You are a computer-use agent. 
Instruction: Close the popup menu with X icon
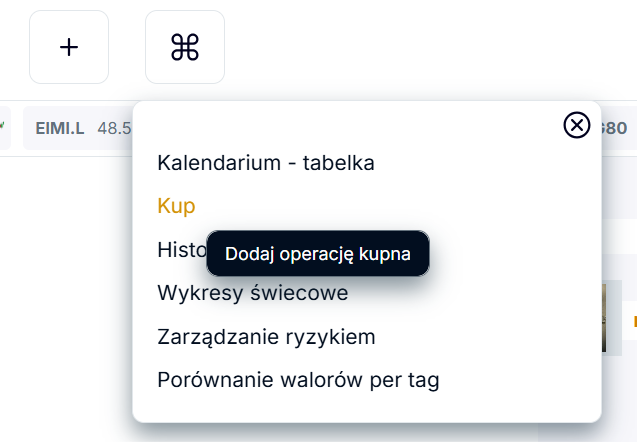[577, 125]
